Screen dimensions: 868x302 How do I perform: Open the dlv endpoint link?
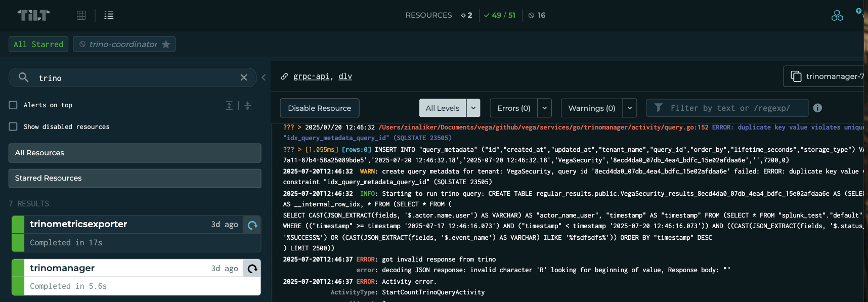345,76
